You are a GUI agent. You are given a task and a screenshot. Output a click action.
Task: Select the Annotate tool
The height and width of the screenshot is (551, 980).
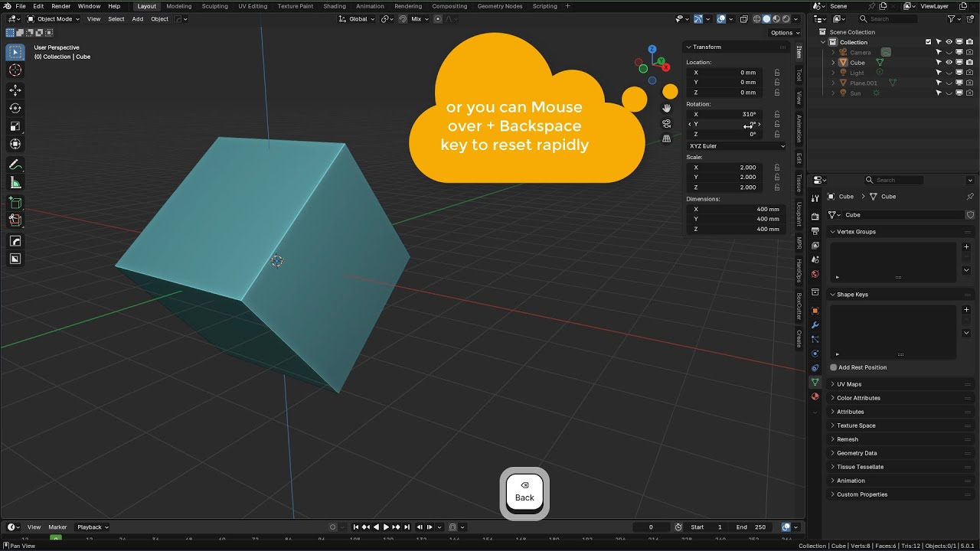pyautogui.click(x=15, y=165)
